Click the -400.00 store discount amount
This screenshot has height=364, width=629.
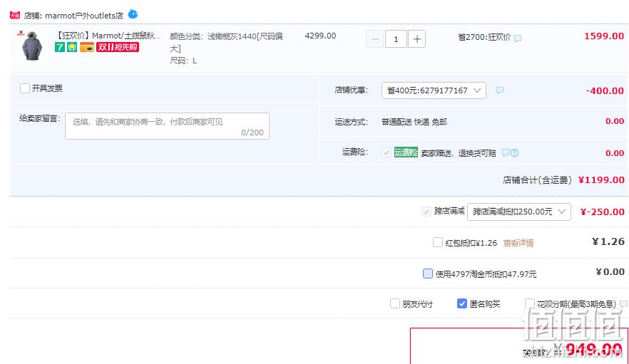click(605, 91)
